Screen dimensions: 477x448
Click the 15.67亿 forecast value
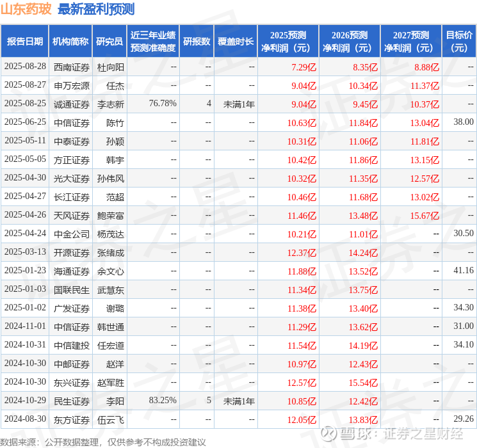424,216
